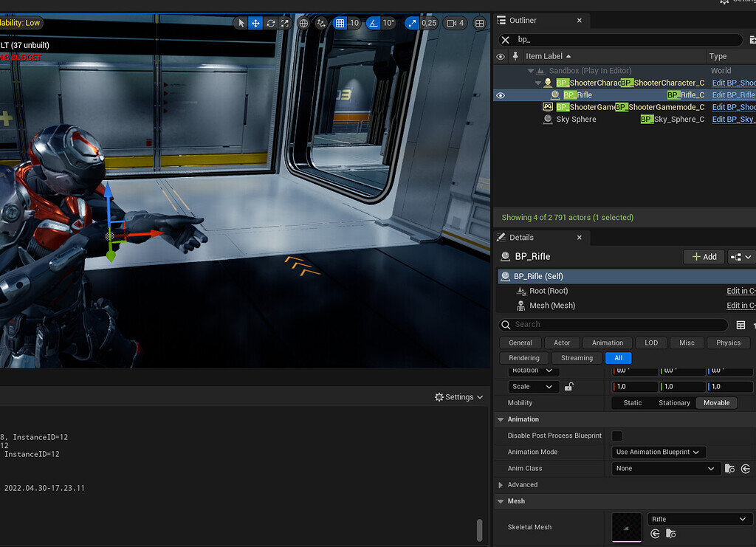Enable Disable Post Process Blueprint checkbox
Viewport: 756px width, 547px height.
tap(617, 436)
